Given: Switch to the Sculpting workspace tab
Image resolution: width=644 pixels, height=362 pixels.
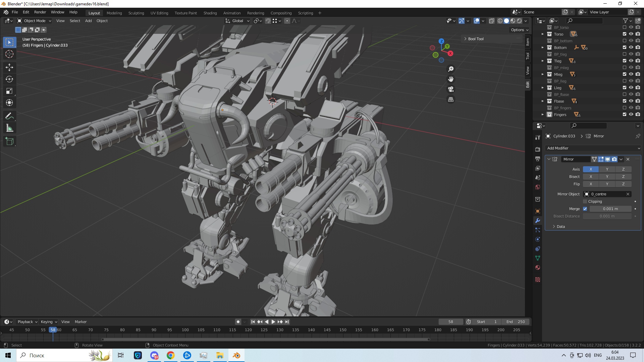Looking at the screenshot, I should (x=136, y=13).
